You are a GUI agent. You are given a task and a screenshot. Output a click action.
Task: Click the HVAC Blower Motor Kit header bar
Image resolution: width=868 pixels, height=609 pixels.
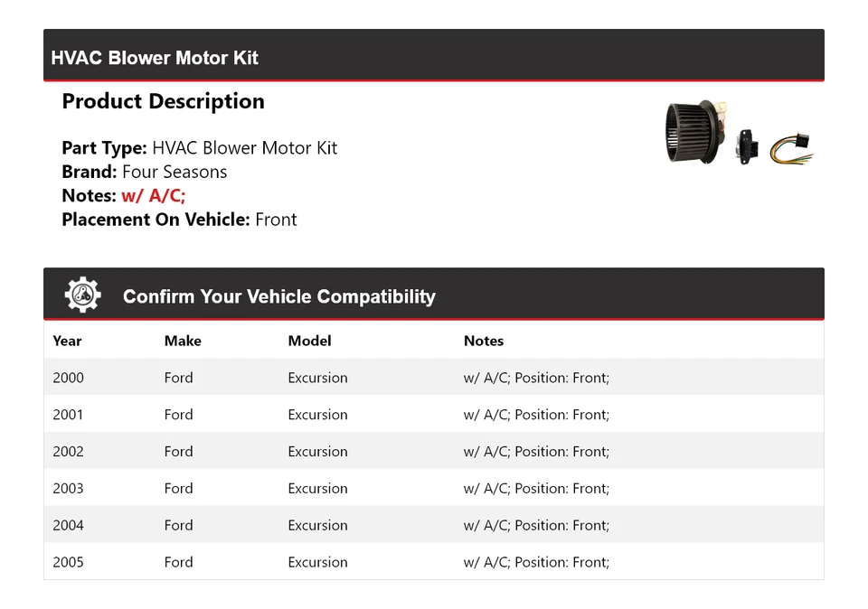tap(433, 56)
